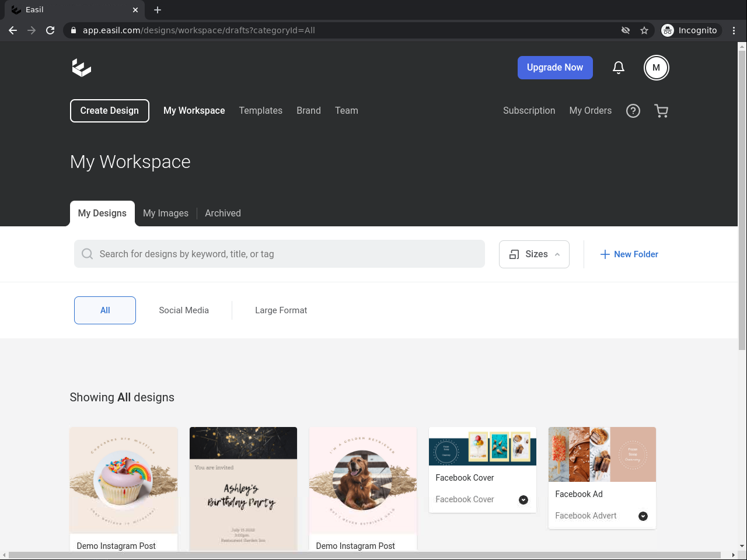Click the Create Design button
This screenshot has width=747, height=560.
[x=110, y=111]
